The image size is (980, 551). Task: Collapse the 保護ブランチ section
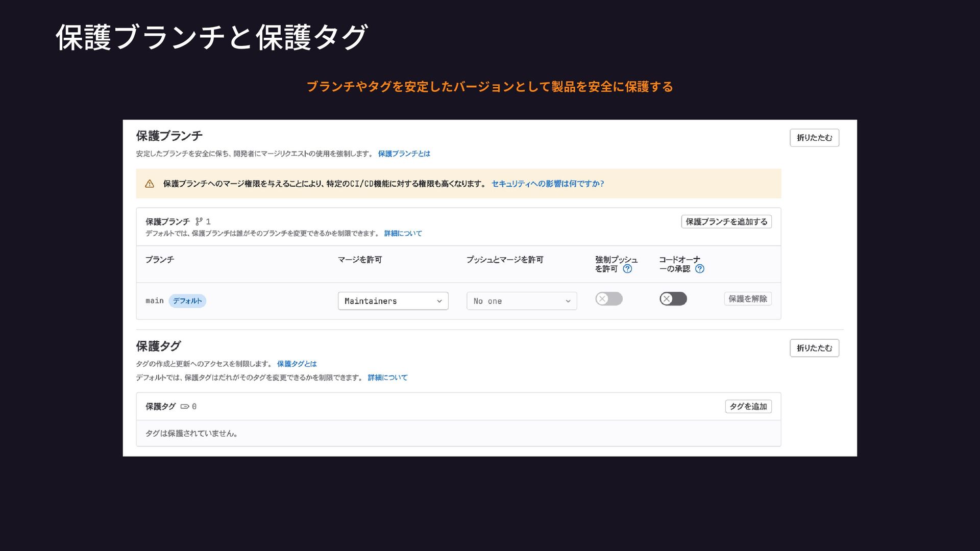coord(814,138)
